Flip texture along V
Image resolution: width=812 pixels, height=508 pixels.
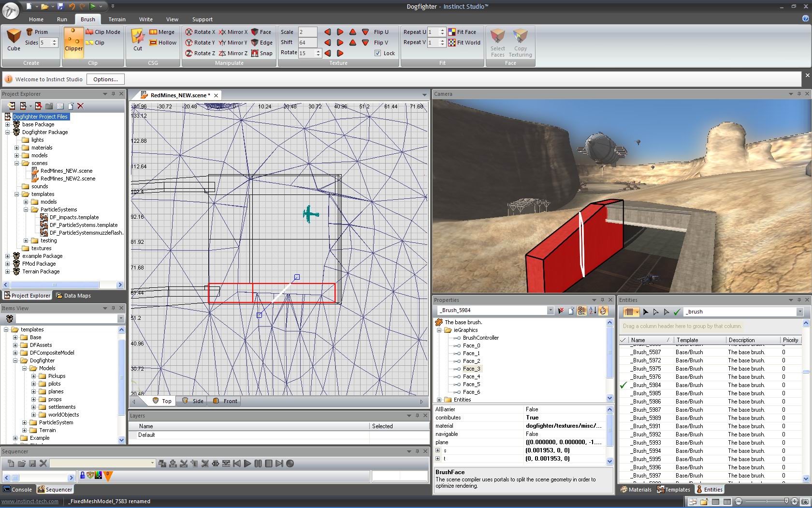(381, 43)
